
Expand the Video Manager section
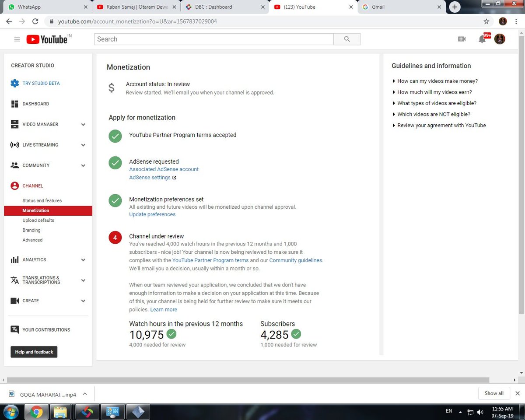click(x=83, y=125)
